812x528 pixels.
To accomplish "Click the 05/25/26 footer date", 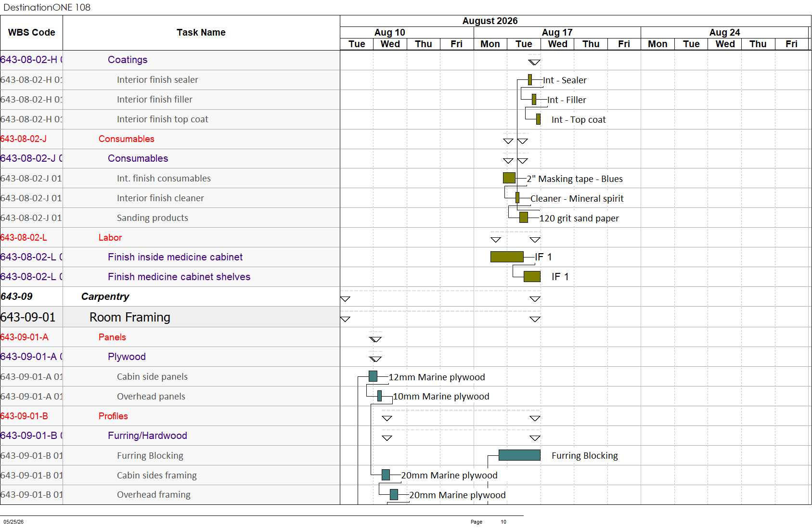I will pos(13,522).
